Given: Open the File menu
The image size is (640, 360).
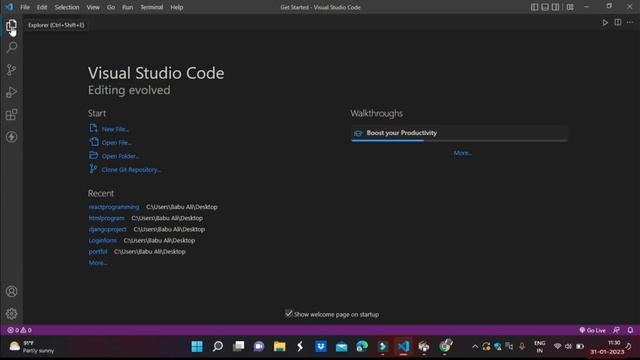Looking at the screenshot, I should click(25, 7).
